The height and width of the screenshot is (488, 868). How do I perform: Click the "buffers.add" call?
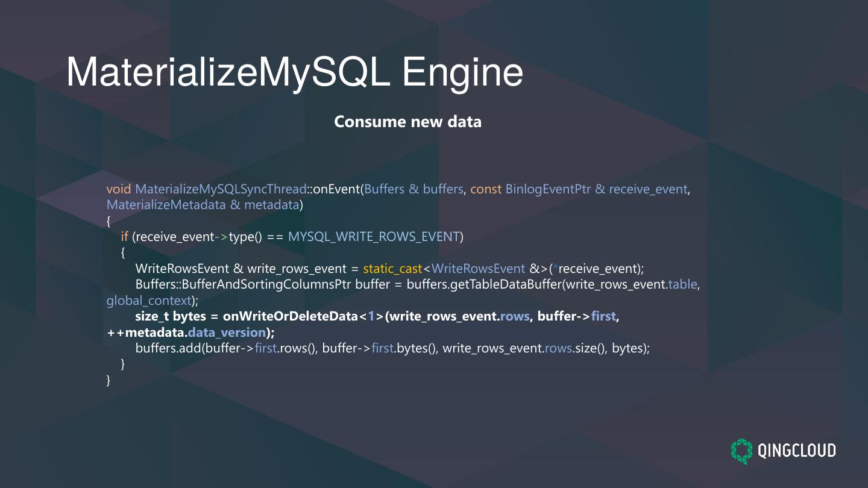(x=168, y=348)
